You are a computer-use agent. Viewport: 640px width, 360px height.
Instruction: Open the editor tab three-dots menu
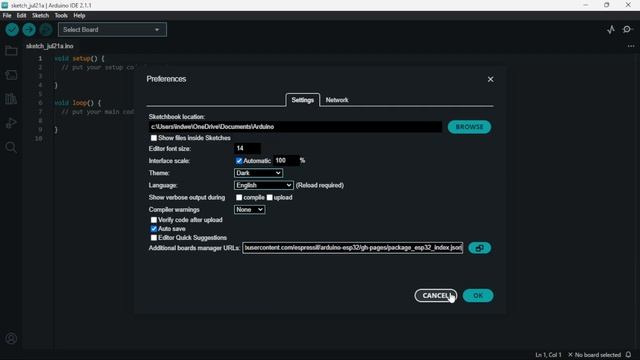coord(631,46)
